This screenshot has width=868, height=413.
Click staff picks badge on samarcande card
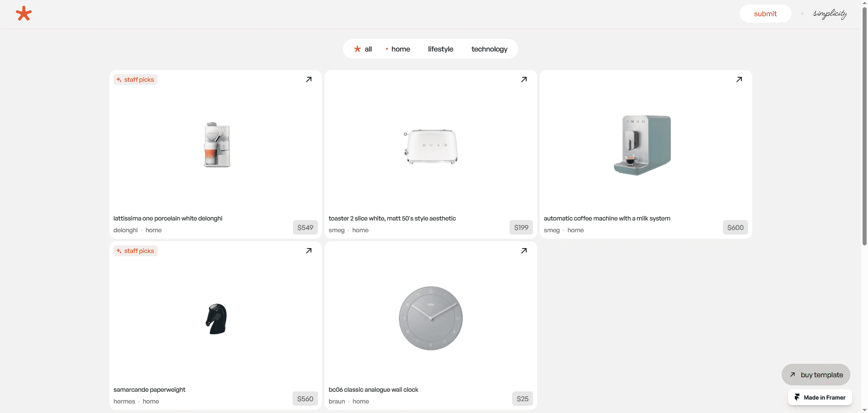(x=136, y=251)
